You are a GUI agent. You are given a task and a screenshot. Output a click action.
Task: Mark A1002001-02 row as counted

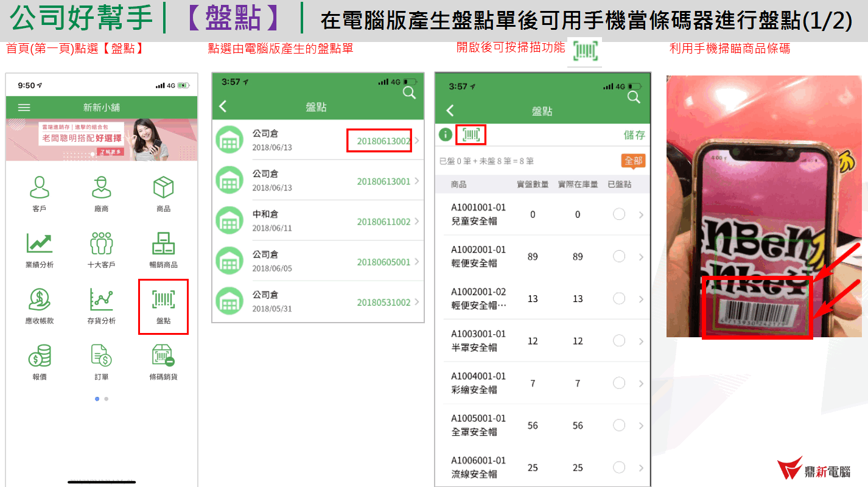[619, 298]
